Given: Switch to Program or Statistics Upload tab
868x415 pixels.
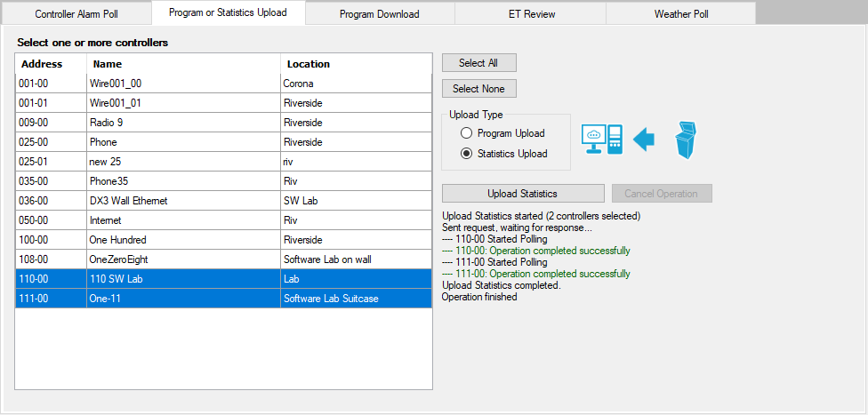Looking at the screenshot, I should 228,12.
